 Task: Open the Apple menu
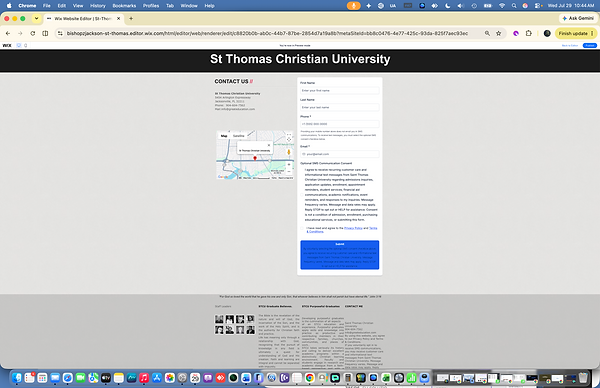[9, 6]
